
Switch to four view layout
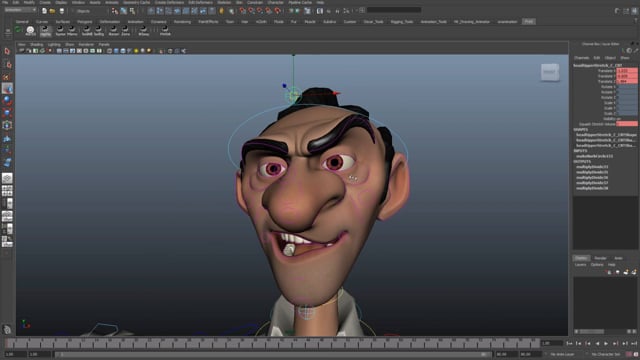click(7, 191)
